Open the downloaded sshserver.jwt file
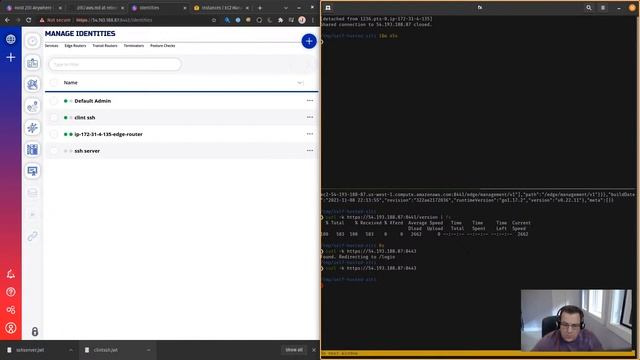640x360 pixels. click(30, 350)
